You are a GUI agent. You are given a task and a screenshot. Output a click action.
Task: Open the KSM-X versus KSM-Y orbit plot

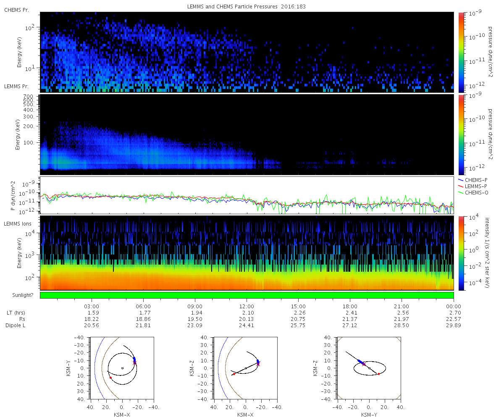(122, 368)
